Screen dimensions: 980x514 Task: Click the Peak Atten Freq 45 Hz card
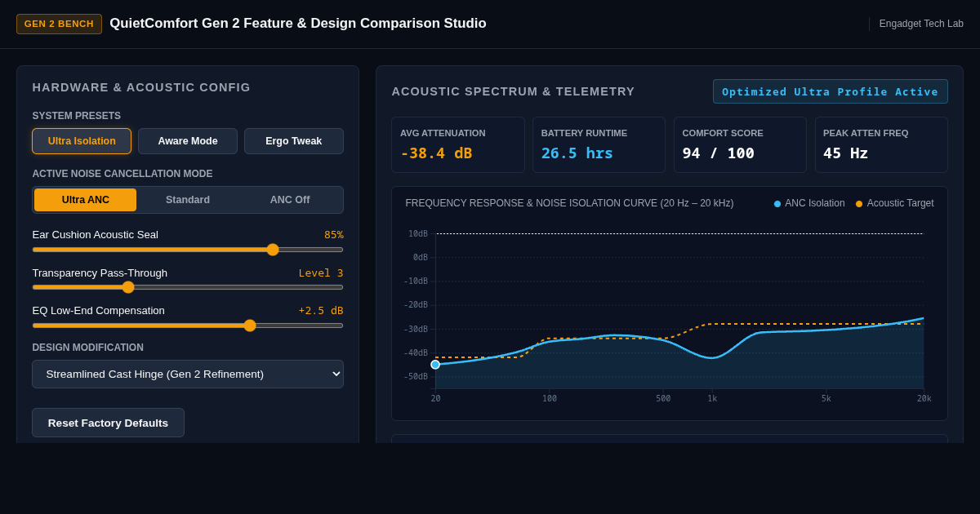(x=881, y=144)
